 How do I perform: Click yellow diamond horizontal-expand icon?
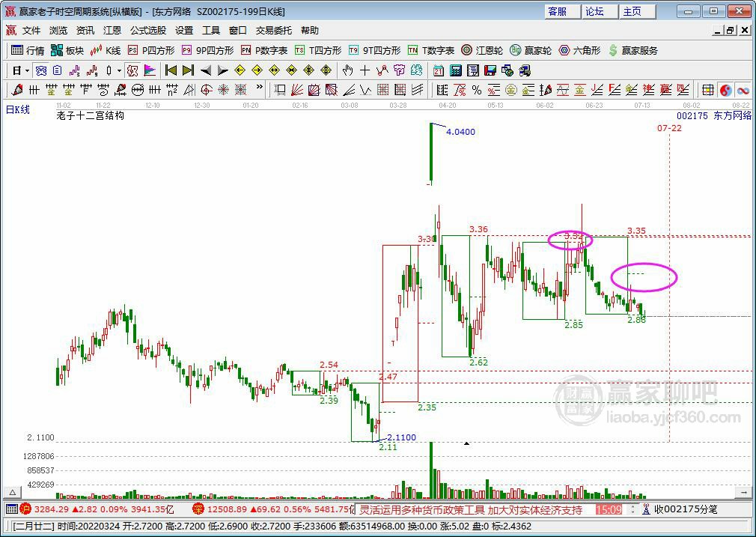click(275, 71)
